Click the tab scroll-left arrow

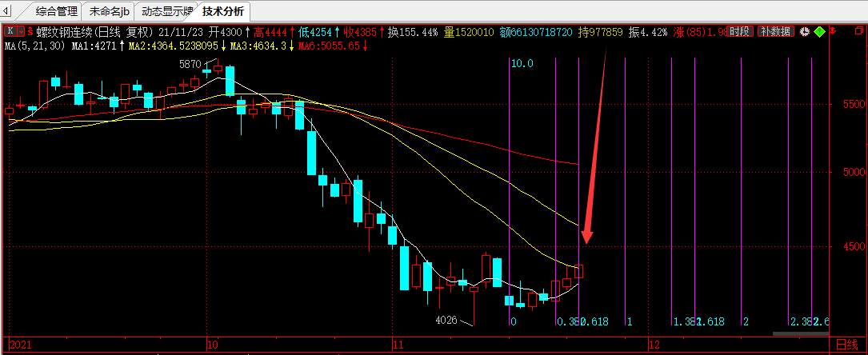point(6,10)
